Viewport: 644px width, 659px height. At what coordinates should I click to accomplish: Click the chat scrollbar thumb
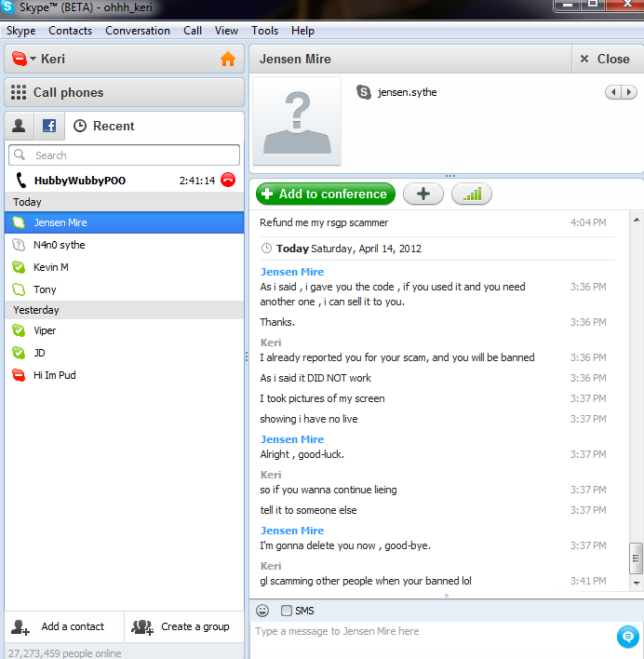(636, 558)
